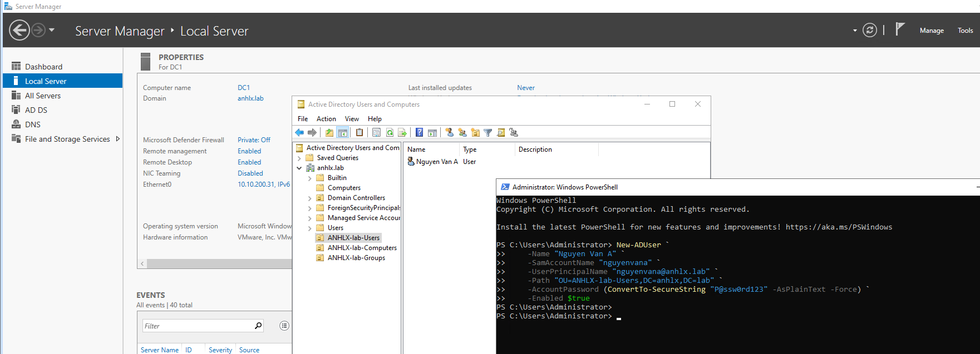Click the Find objects toolbar icon
This screenshot has height=354, width=980.
coord(501,132)
